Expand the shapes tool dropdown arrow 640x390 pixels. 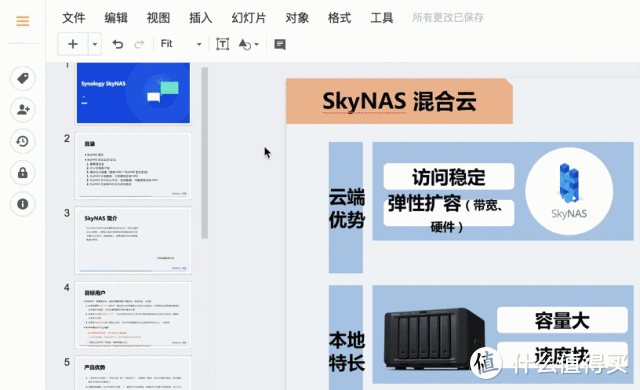(x=257, y=44)
